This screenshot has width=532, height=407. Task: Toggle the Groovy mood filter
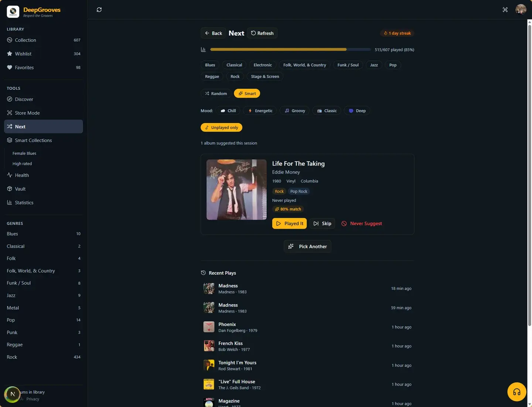[x=294, y=111]
